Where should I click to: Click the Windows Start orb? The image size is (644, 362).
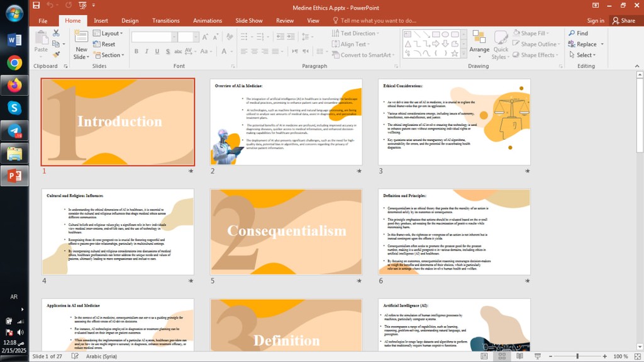[14, 14]
